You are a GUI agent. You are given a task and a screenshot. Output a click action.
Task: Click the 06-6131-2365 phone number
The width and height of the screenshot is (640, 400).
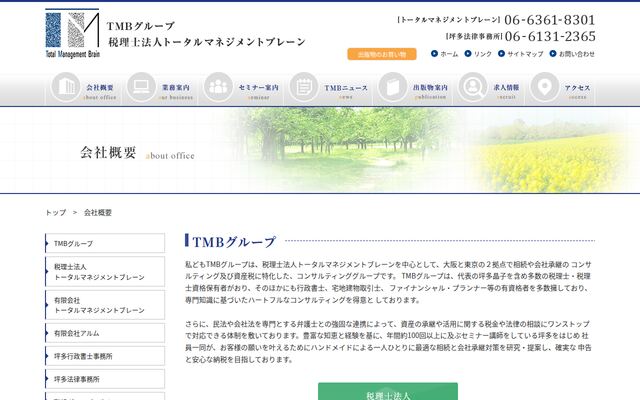550,36
